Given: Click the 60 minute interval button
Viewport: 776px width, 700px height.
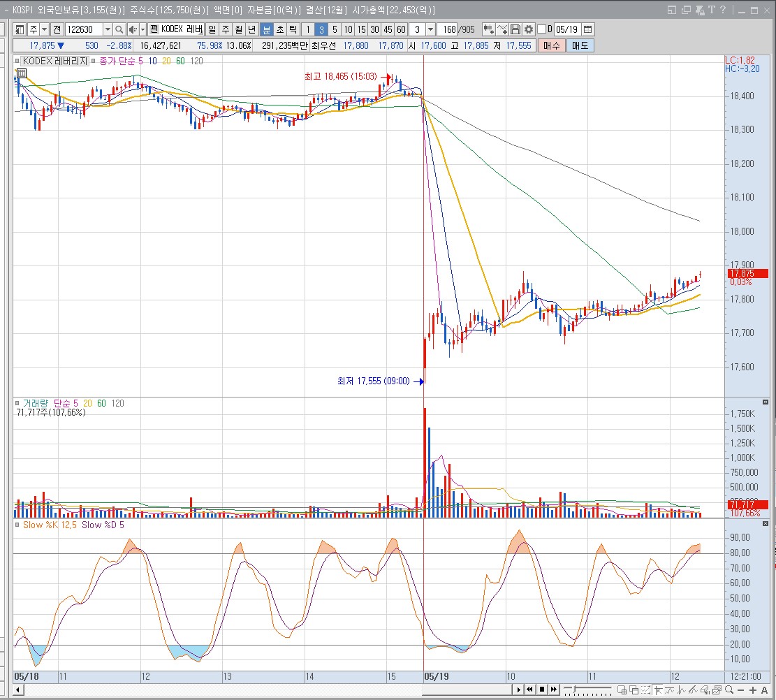Looking at the screenshot, I should [401, 30].
